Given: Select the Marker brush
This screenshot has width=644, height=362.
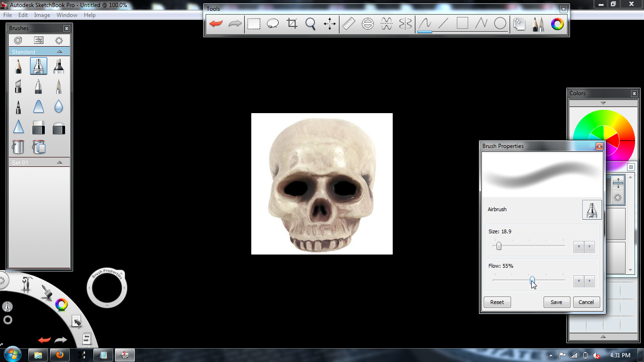Looking at the screenshot, I should click(58, 66).
